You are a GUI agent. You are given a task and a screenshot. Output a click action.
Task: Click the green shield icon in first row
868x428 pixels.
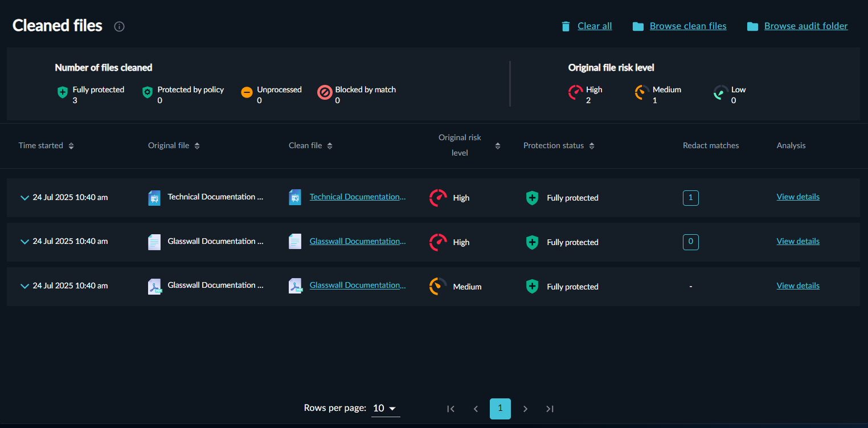click(532, 198)
